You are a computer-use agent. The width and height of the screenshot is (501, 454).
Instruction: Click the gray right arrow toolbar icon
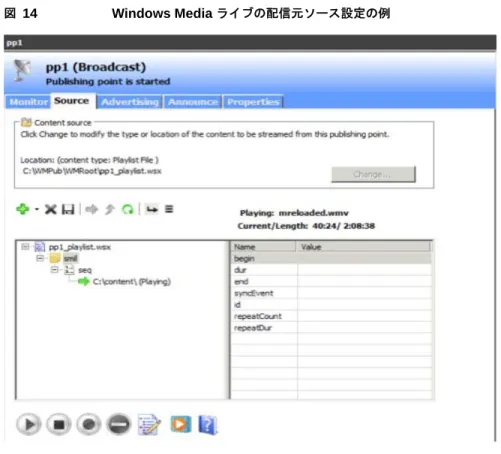(x=92, y=210)
